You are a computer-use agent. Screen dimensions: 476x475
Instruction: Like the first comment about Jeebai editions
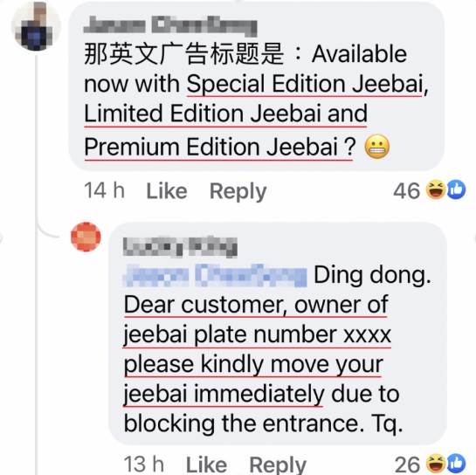pos(166,191)
